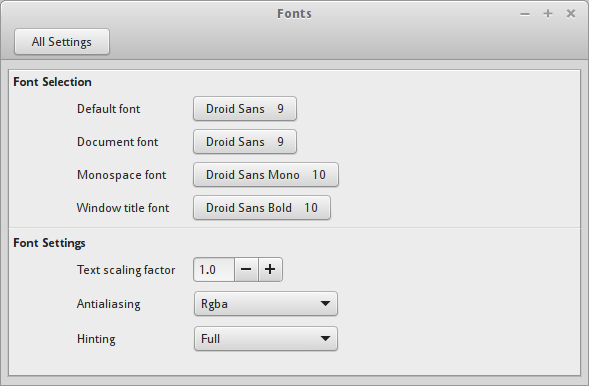This screenshot has width=589, height=386.
Task: Click the Fonts window title
Action: tap(294, 14)
